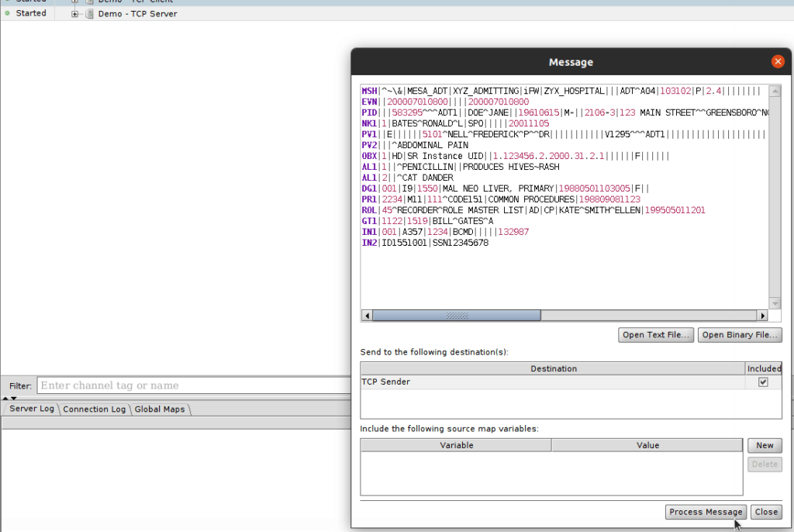
Task: Click the green Started status icon beside Demo - TCP Server
Action: 7,13
